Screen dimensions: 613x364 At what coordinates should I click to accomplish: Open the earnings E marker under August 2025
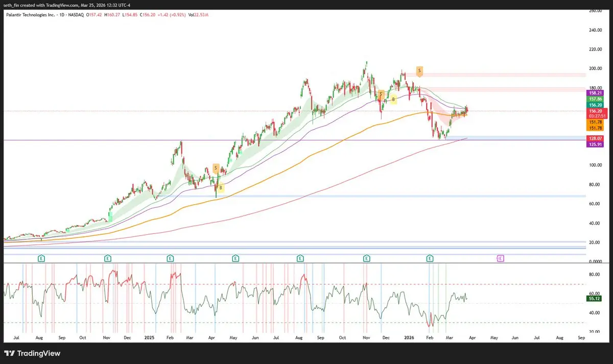(x=301, y=259)
